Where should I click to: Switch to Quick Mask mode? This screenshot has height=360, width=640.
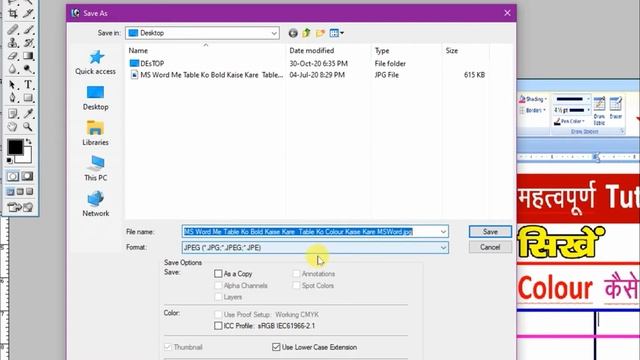[x=27, y=176]
